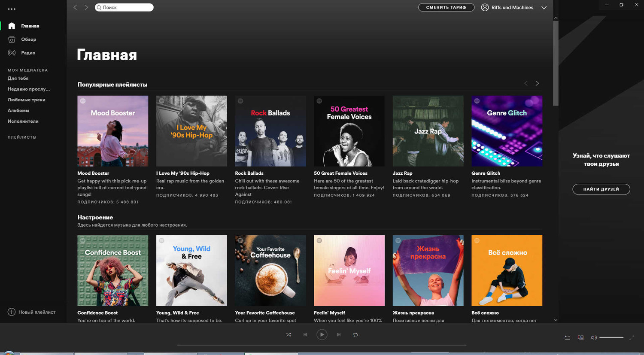644x355 pixels.
Task: Expand the account dropdown next to Riffs und Machines
Action: pos(544,8)
